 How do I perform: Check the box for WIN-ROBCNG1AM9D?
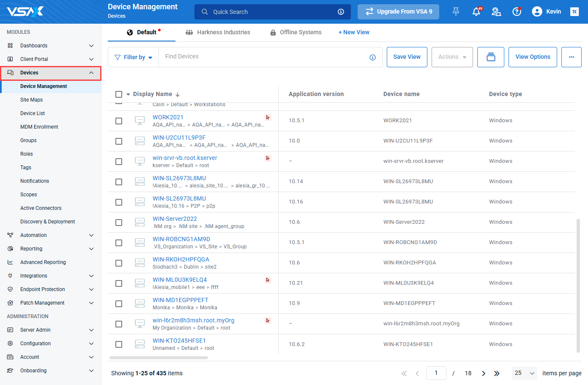119,243
